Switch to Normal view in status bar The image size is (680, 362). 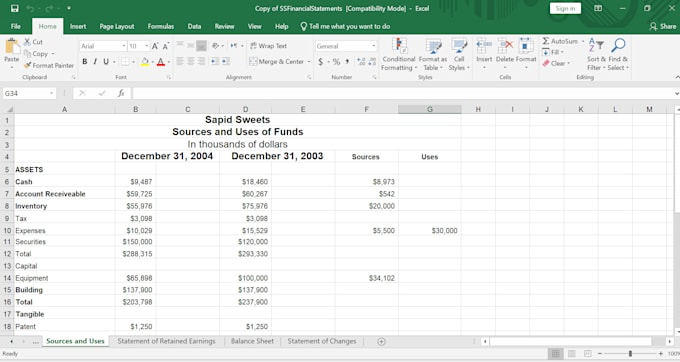tap(555, 354)
